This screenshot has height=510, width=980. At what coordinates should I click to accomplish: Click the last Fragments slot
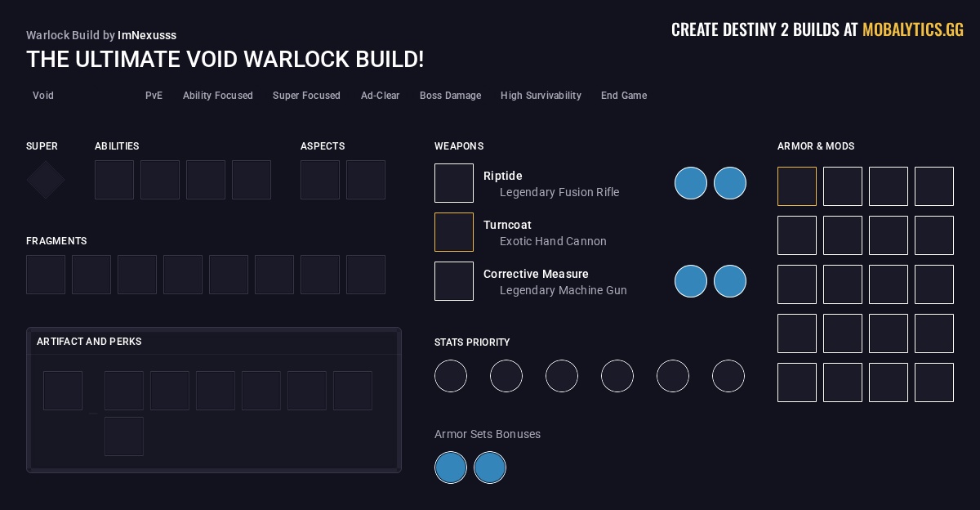tap(366, 275)
